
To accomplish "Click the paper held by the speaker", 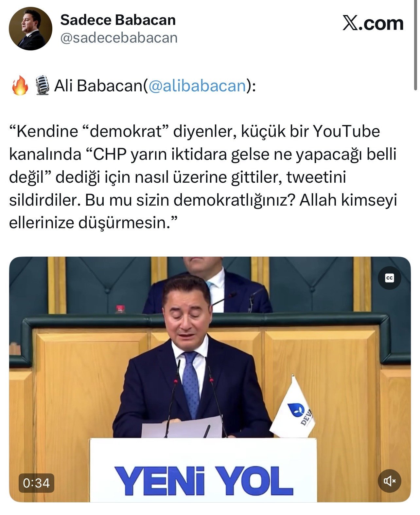I will [x=182, y=427].
